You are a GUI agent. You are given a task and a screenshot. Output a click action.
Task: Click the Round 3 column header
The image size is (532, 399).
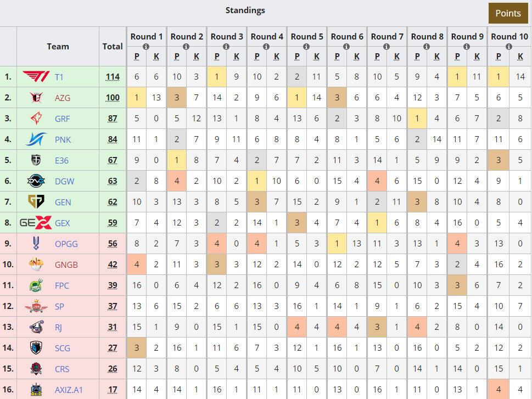227,37
